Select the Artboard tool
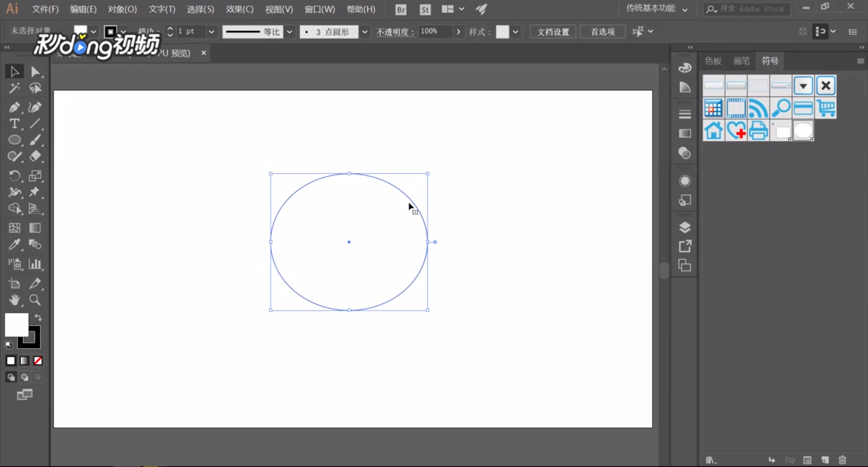 point(14,284)
